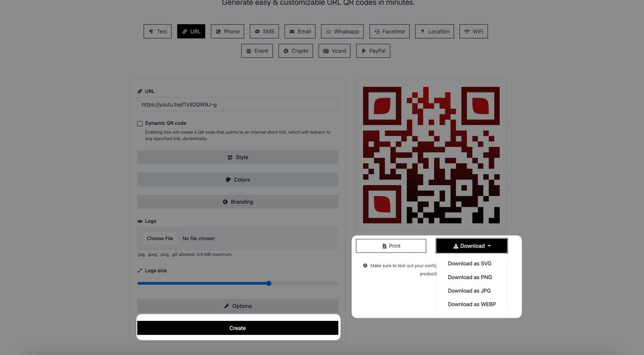Choose the Whatsapp QR type
The image size is (644, 355).
coord(343,31)
